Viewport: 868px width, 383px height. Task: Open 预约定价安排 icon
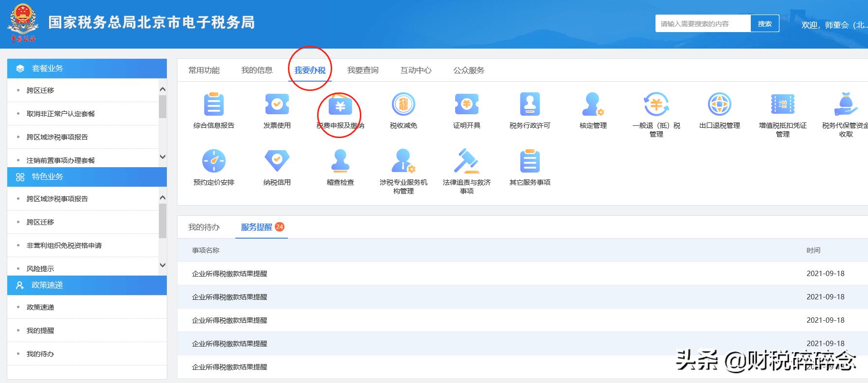tap(213, 161)
